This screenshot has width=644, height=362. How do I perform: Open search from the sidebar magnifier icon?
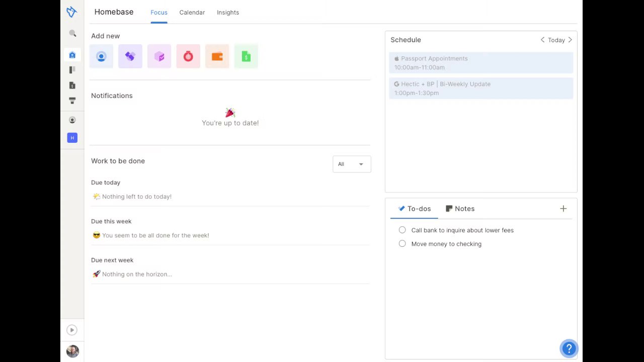72,33
